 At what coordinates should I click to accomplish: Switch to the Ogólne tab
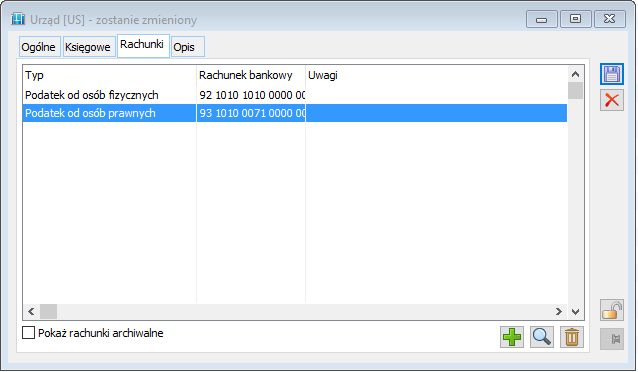pos(39,47)
